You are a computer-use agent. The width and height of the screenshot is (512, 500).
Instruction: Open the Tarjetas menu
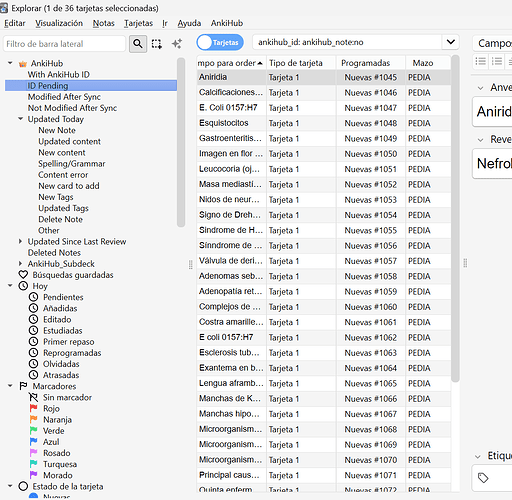coord(138,23)
